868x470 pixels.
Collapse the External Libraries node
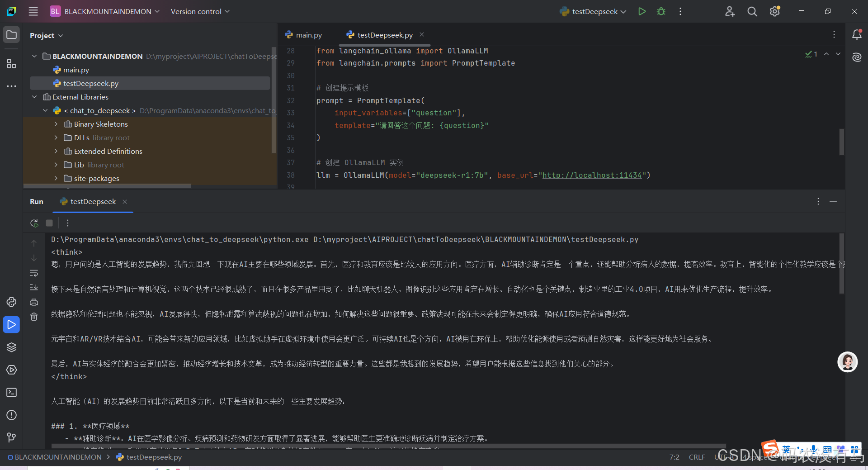[34, 97]
